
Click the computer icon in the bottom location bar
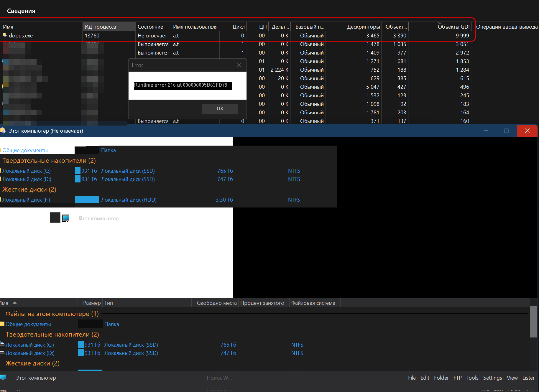click(3, 378)
